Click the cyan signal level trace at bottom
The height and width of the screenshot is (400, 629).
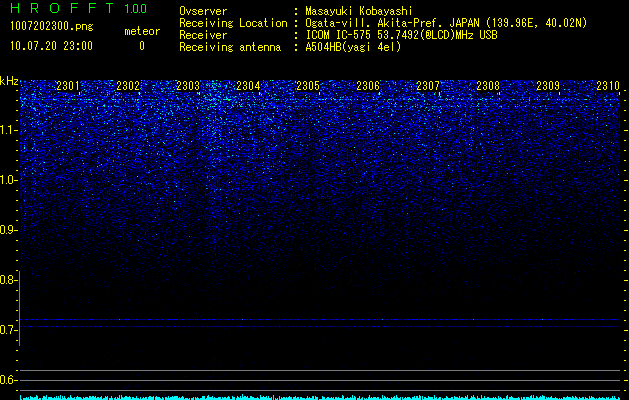click(x=320, y=398)
